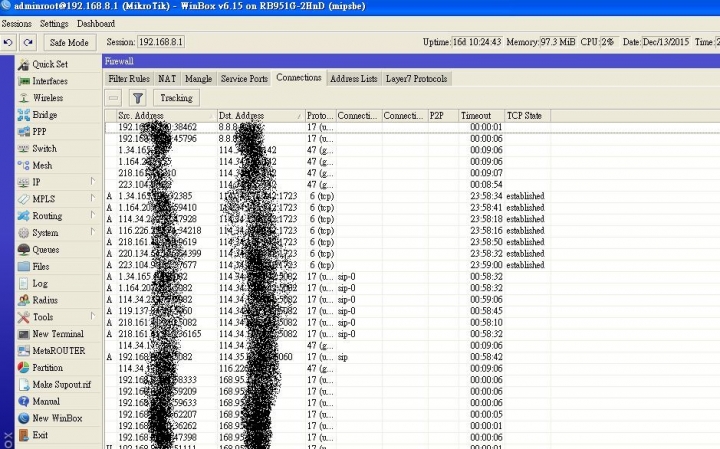The image size is (720, 449).
Task: Click the Firewall window title bar
Action: (411, 61)
